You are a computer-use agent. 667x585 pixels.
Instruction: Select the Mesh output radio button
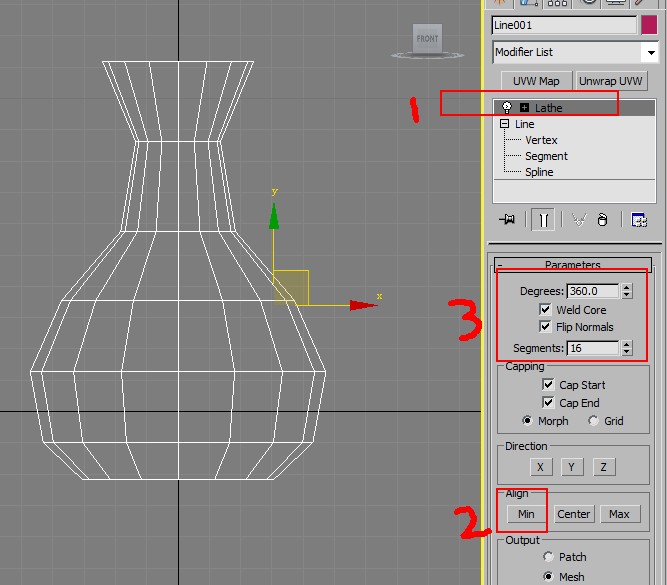pos(548,576)
